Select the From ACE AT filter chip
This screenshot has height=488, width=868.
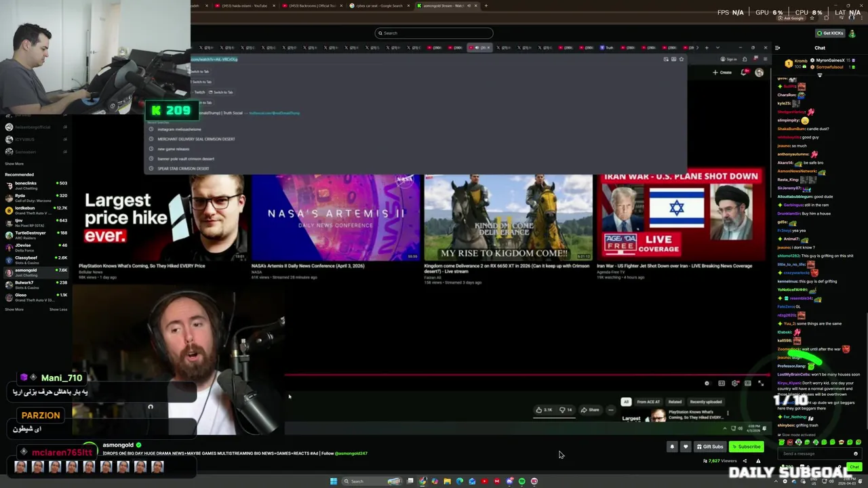coord(648,402)
